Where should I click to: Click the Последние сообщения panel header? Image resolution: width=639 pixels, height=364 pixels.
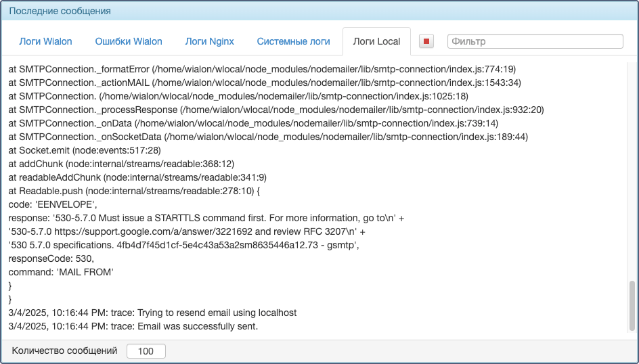[319, 11]
